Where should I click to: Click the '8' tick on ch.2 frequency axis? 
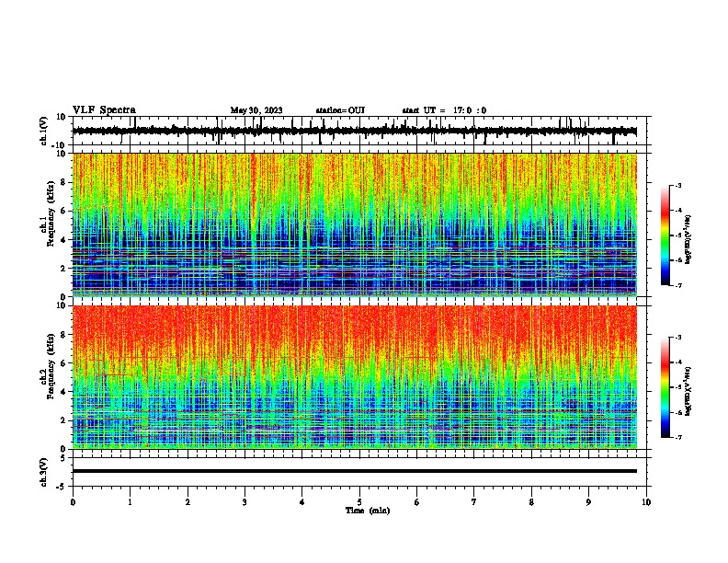tap(64, 335)
